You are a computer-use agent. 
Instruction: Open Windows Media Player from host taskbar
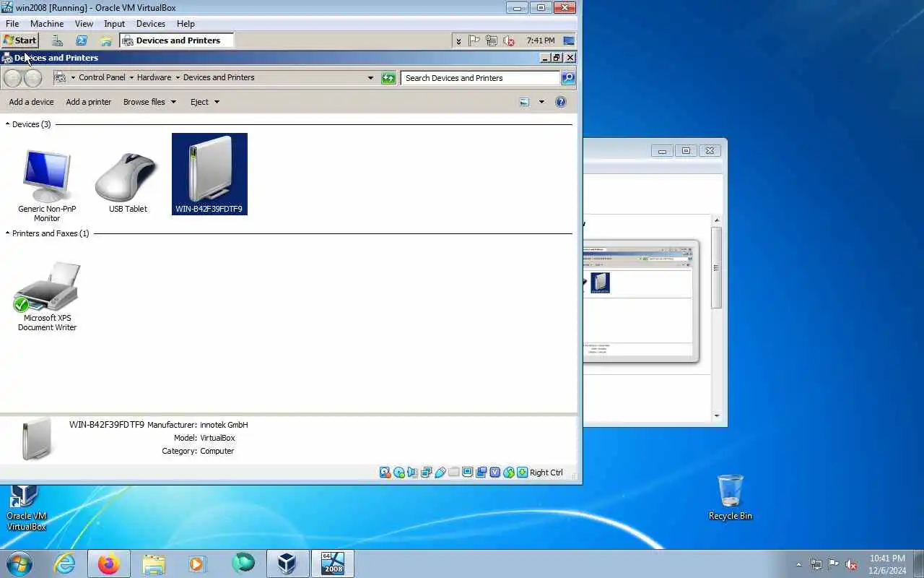coord(197,564)
